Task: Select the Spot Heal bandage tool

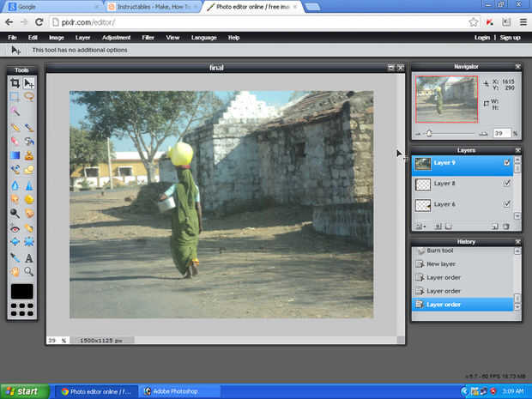Action: coord(29,229)
